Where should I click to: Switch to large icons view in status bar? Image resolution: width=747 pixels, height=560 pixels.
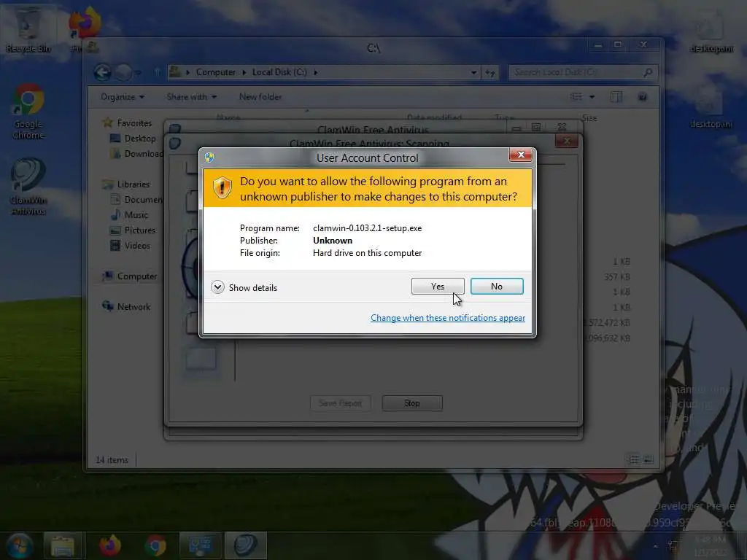[x=648, y=459]
